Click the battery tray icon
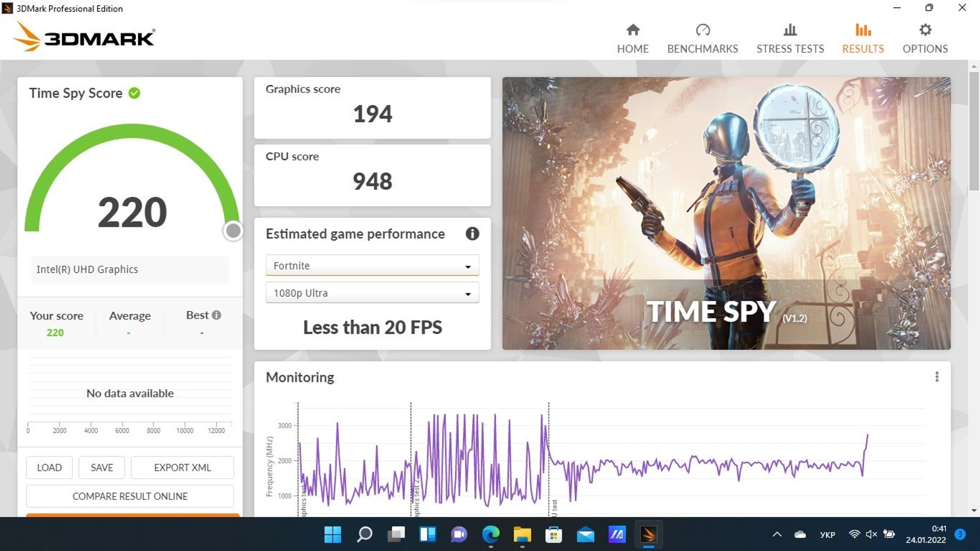The height and width of the screenshot is (551, 980). [889, 534]
